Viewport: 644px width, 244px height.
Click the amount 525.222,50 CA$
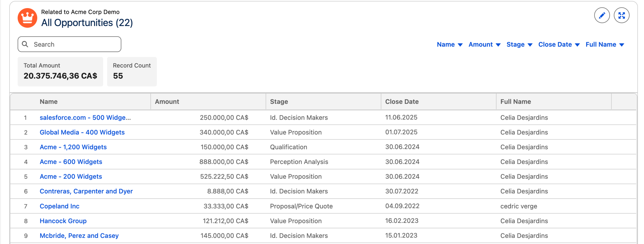(x=224, y=177)
